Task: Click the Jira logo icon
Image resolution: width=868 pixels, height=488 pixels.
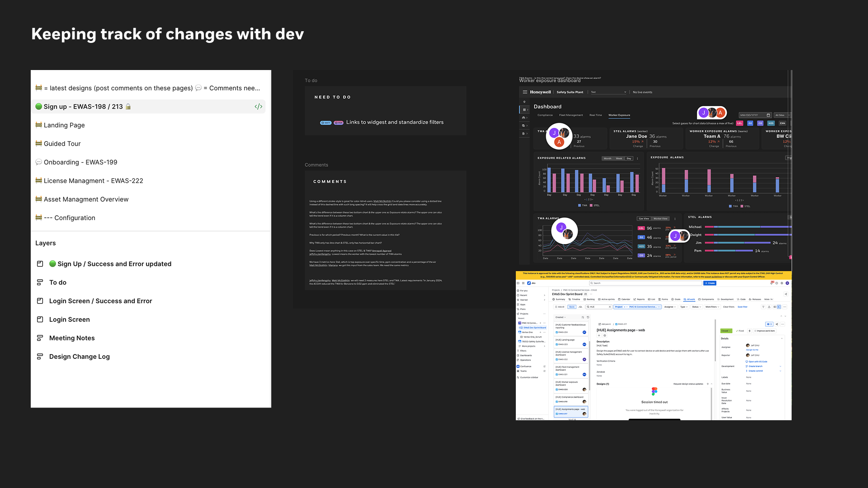Action: (x=529, y=283)
